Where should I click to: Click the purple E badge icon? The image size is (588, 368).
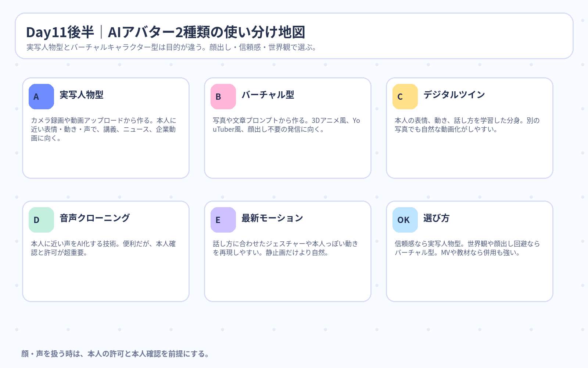coord(223,220)
